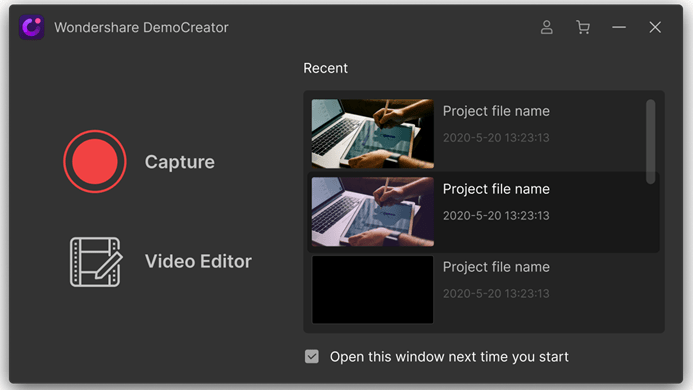Open the Video Editor filmstrip icon
Viewport: 693px width, 390px height.
(x=96, y=262)
